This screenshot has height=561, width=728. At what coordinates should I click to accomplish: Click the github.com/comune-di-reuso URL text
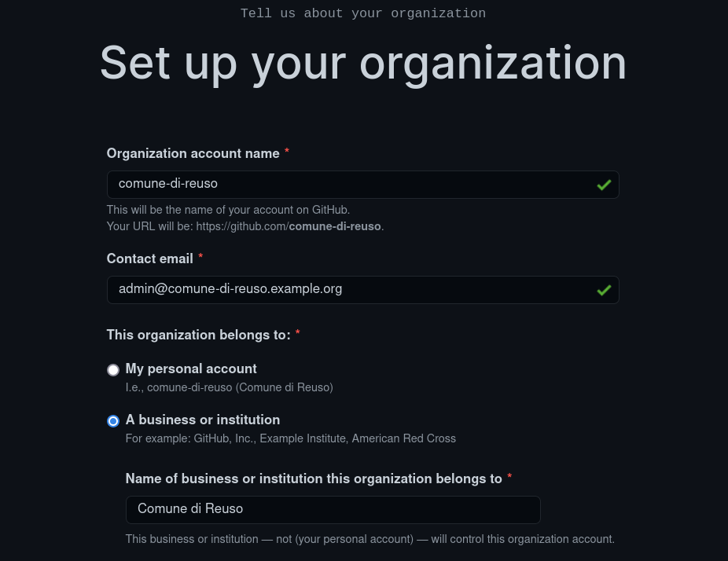[289, 226]
